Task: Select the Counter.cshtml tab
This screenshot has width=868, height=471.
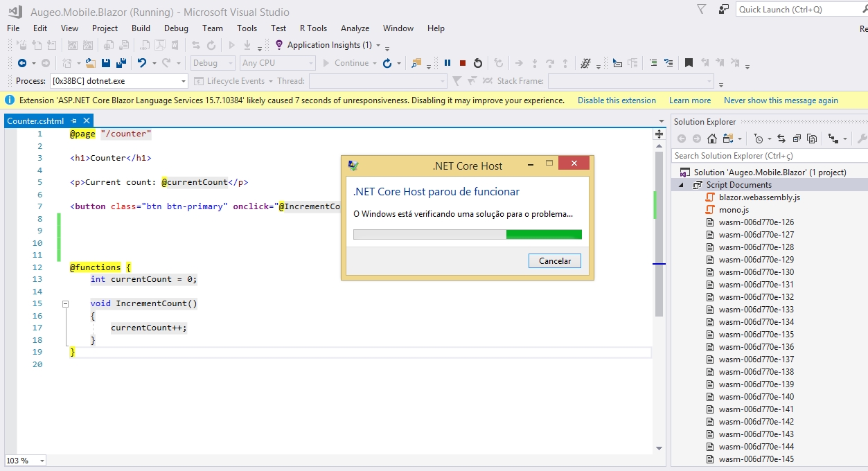Action: point(36,121)
